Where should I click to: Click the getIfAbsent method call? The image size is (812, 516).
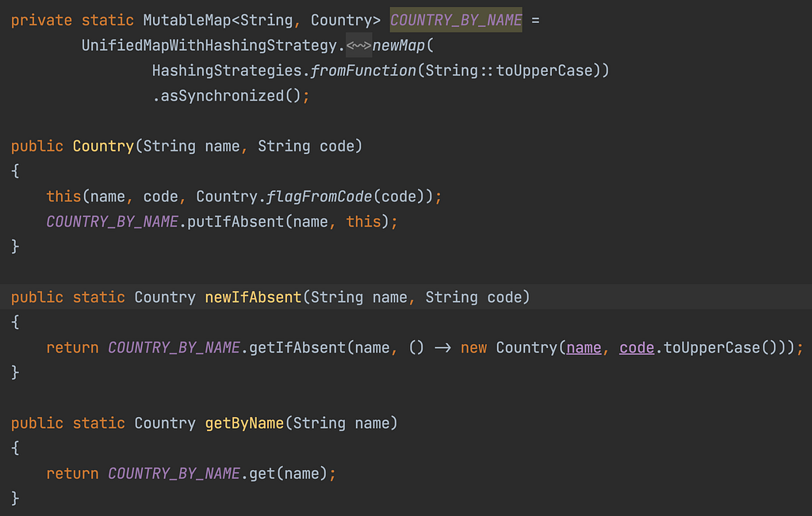tap(297, 348)
